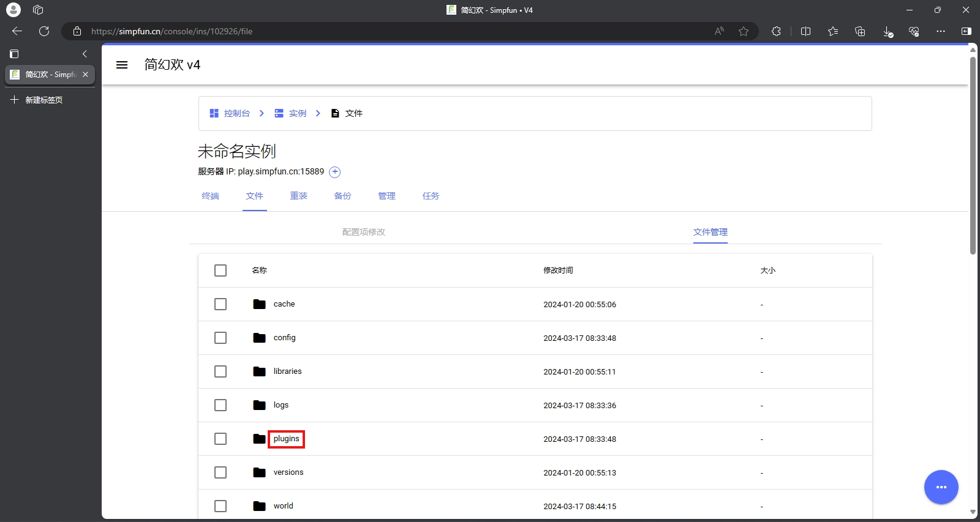Image resolution: width=980 pixels, height=522 pixels.
Task: Go to 控制台 breadcrumb link
Action: tap(230, 113)
